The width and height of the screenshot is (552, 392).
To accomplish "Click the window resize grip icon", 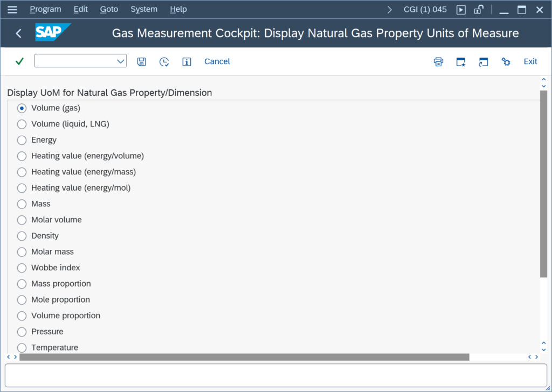I will (x=548, y=388).
